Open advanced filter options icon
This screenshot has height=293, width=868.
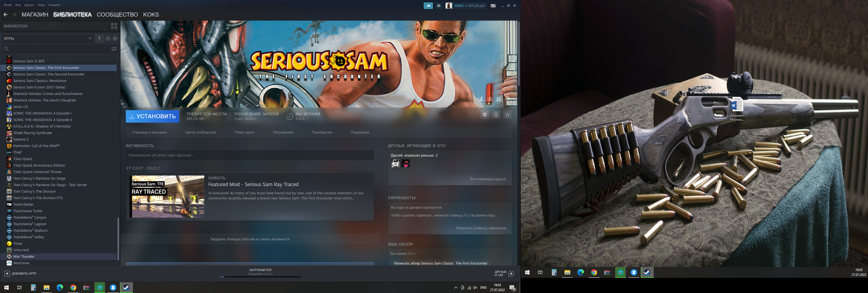pos(114,49)
